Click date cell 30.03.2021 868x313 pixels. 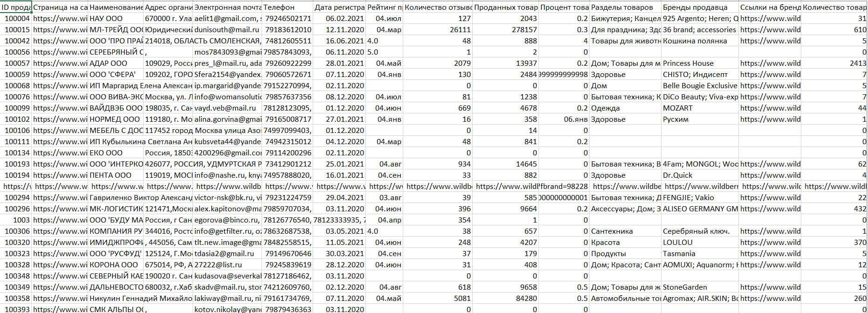[x=339, y=253]
